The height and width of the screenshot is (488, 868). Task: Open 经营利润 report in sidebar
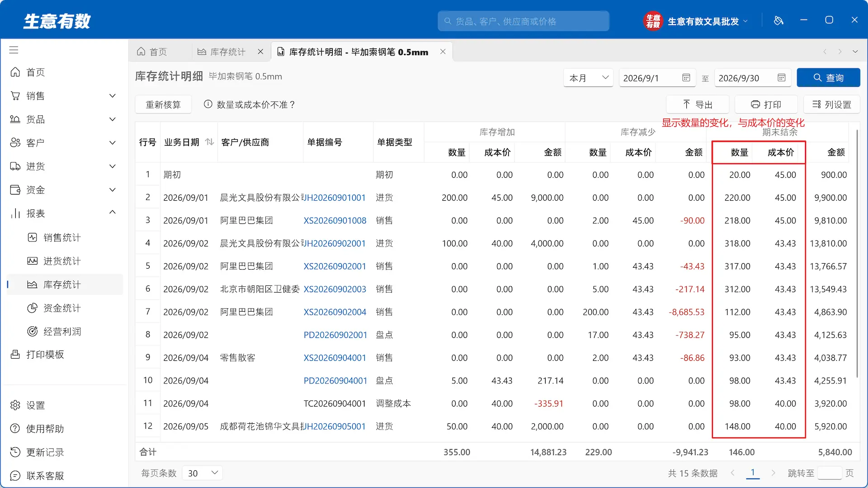pyautogui.click(x=61, y=332)
